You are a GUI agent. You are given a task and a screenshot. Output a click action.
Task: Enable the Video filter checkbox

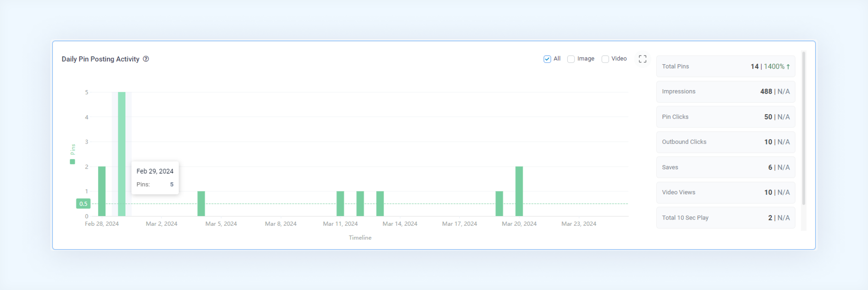[605, 59]
